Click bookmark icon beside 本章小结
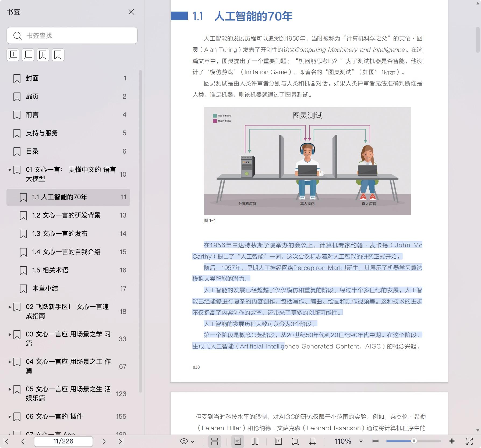 (x=23, y=289)
